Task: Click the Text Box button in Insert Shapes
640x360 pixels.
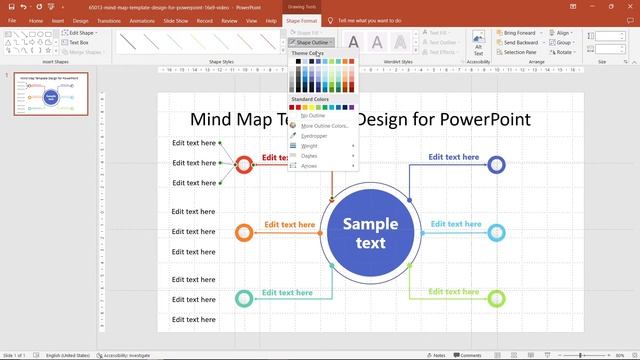Action: [x=75, y=42]
